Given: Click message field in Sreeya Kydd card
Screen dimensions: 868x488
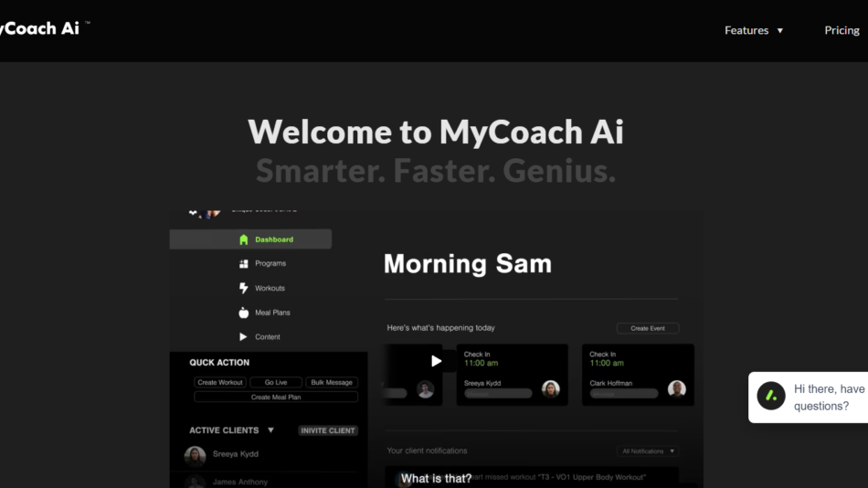Looking at the screenshot, I should 498,394.
